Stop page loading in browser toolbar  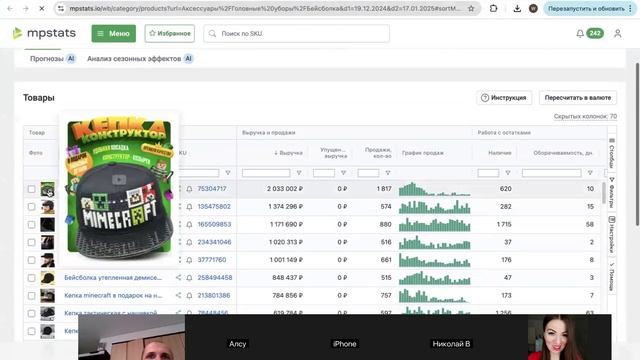[41, 8]
